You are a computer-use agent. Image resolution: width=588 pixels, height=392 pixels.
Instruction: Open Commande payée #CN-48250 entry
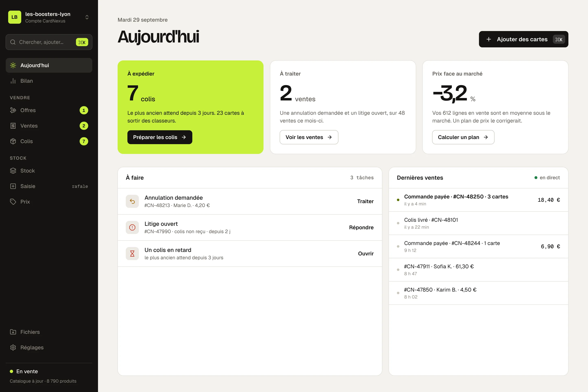pos(479,200)
